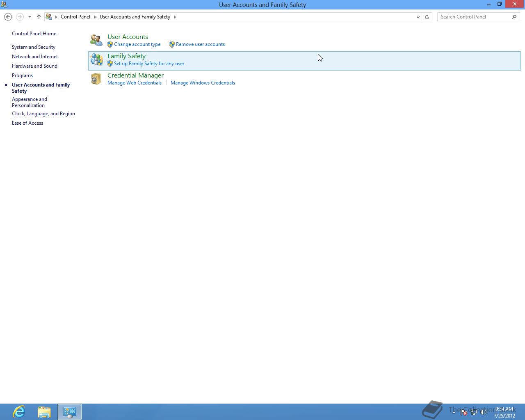
Task: Click Manage Web Credentials link
Action: (135, 83)
